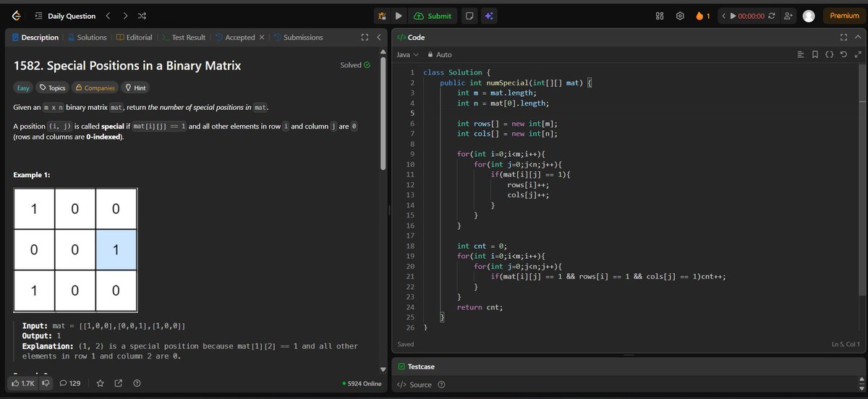
Task: Pick a random question with shuffle icon
Action: point(142,16)
